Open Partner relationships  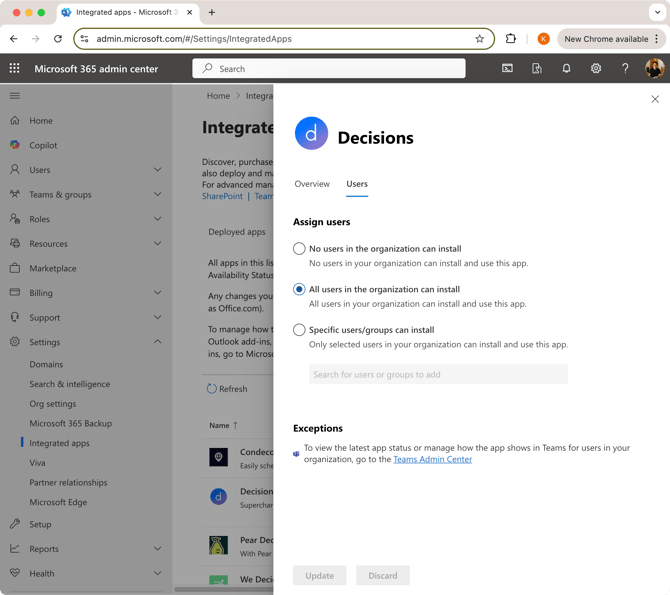68,482
